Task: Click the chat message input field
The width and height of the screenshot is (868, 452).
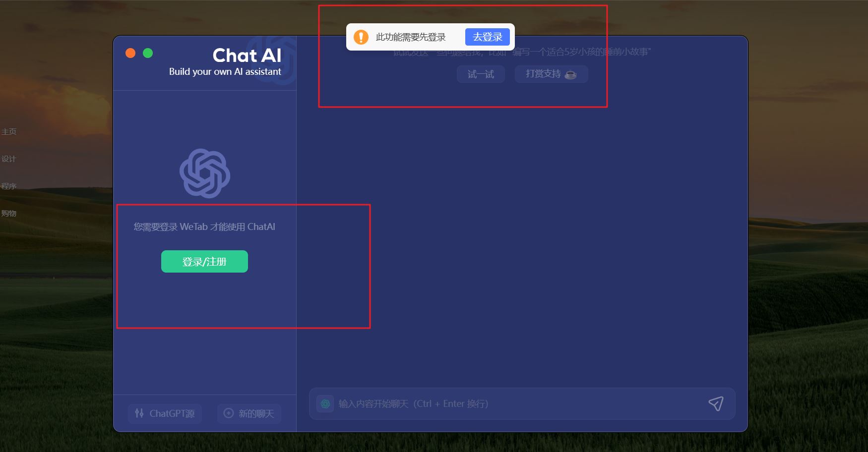Action: [x=522, y=403]
